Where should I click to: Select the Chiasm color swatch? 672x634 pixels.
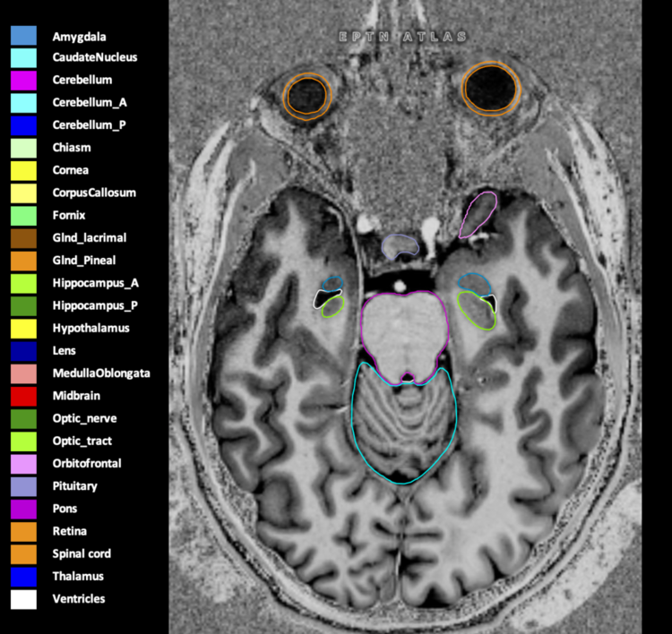coord(23,149)
